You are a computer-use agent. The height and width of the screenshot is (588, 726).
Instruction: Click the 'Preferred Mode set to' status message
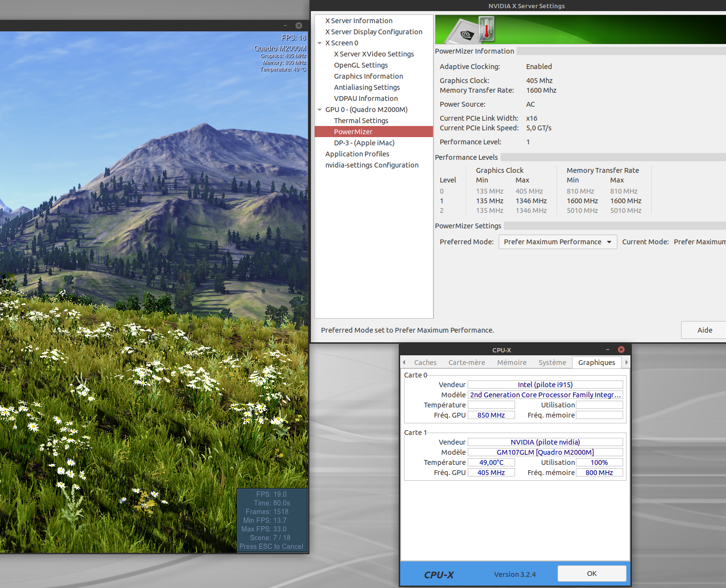pyautogui.click(x=407, y=330)
